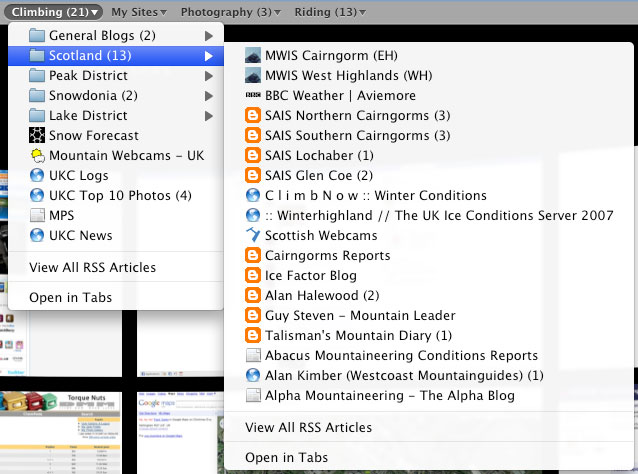The width and height of the screenshot is (638, 474).
Task: Open Guy Steven – Mountain Leader bookmark
Action: pyautogui.click(x=429, y=315)
